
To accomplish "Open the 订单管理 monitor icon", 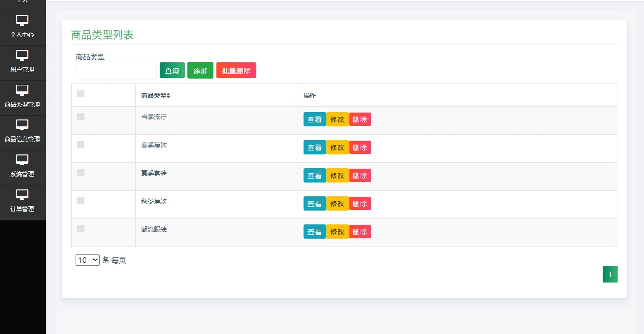I will pos(22,195).
